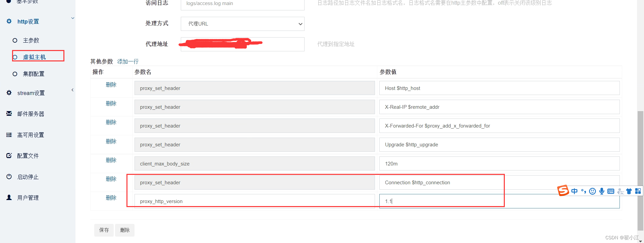Click the 邮件服务器 envelope icon

coord(9,113)
